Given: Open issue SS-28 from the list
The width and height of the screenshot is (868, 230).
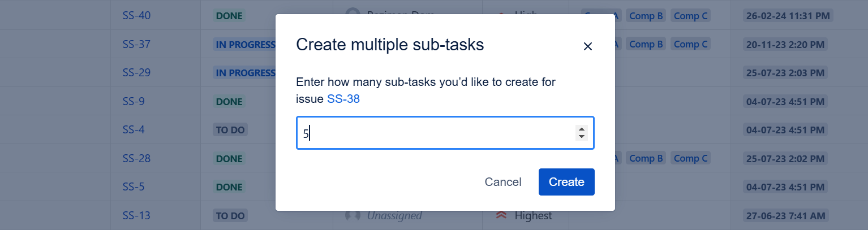Looking at the screenshot, I should tap(136, 158).
